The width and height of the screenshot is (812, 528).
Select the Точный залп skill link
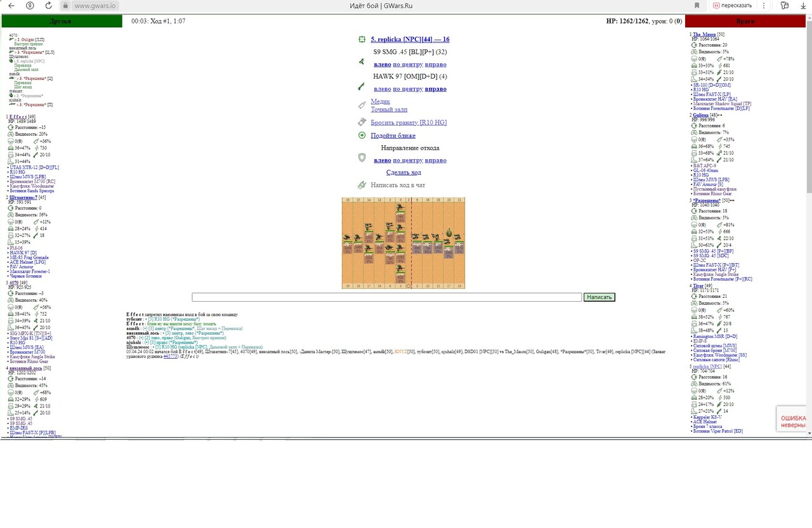coord(389,110)
